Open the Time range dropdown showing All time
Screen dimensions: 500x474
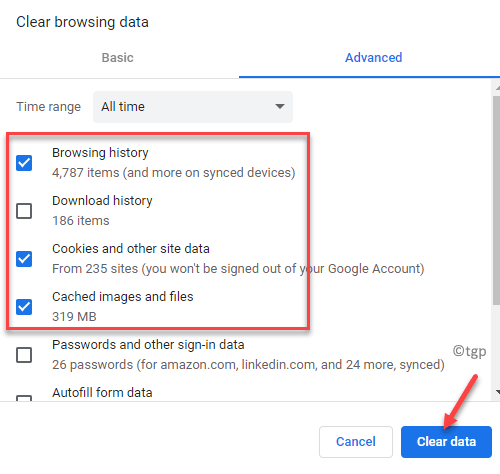click(193, 107)
